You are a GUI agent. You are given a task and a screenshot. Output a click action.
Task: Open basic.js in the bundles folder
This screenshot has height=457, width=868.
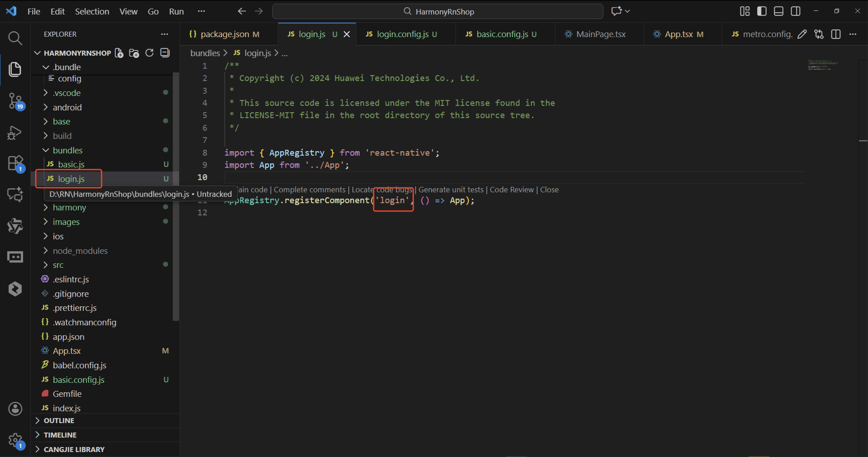click(71, 164)
